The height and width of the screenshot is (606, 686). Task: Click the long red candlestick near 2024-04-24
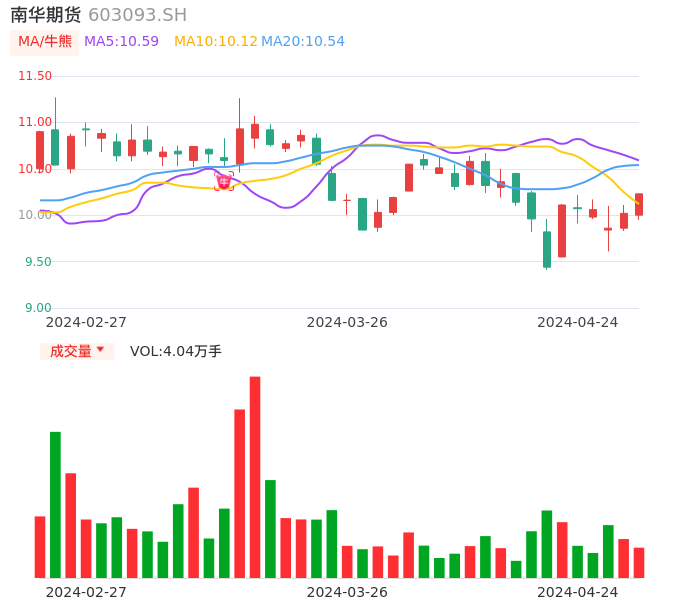click(x=562, y=231)
